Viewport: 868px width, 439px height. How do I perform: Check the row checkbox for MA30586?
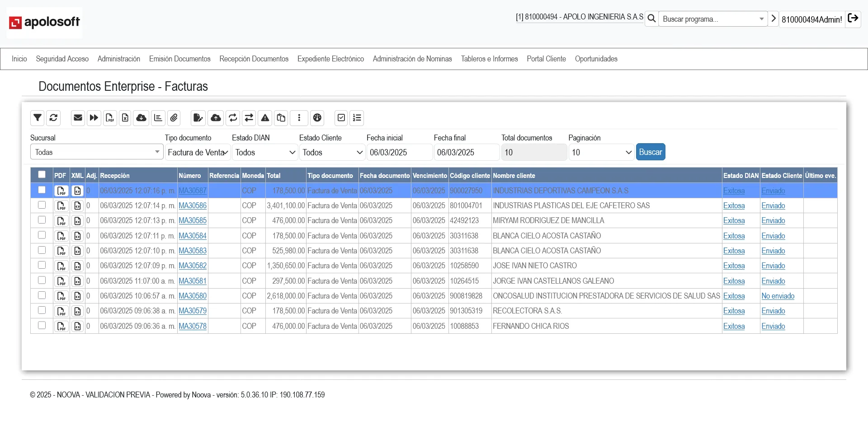[x=42, y=205]
